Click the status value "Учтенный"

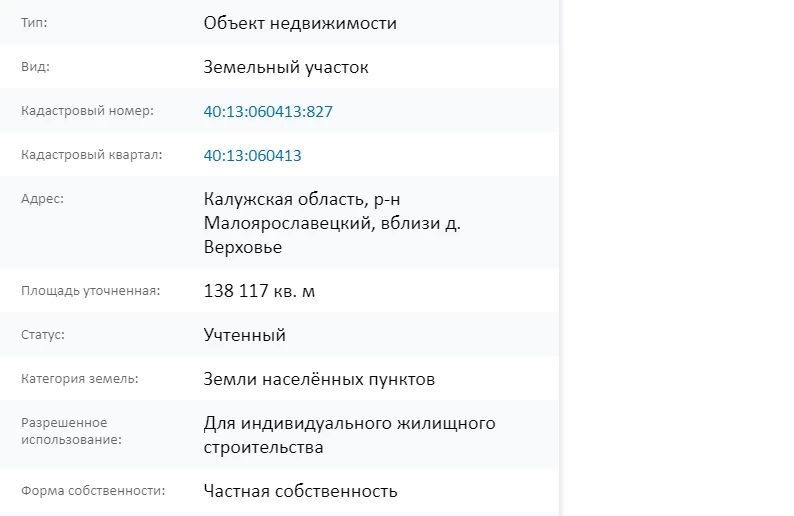(244, 335)
